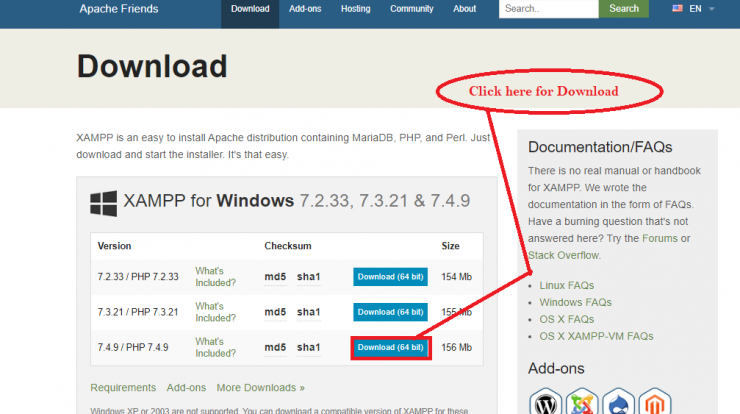The height and width of the screenshot is (414, 740).
Task: Open the Add-ons link below the table
Action: tap(186, 388)
